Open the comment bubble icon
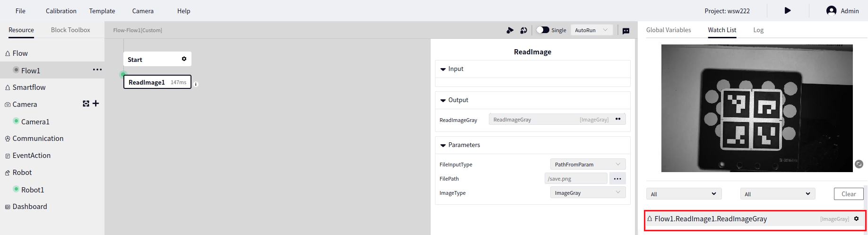Image resolution: width=868 pixels, height=235 pixels. (x=626, y=31)
